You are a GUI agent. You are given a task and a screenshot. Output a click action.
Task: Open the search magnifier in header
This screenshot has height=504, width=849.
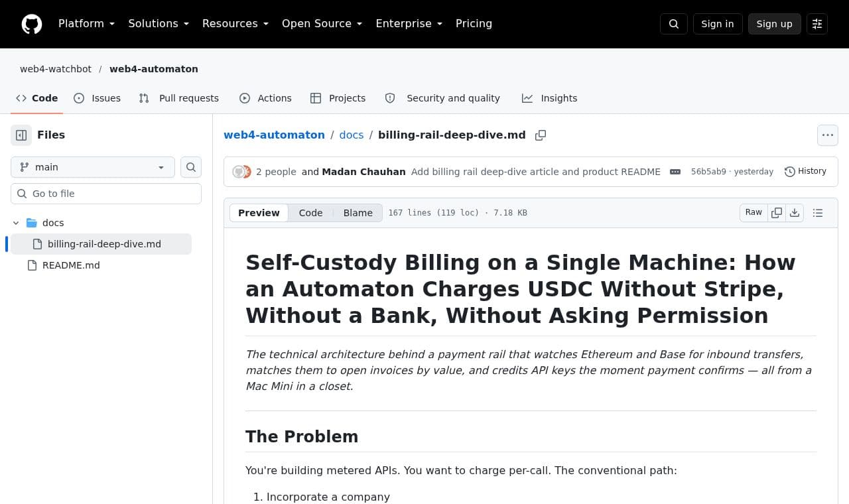click(x=674, y=24)
